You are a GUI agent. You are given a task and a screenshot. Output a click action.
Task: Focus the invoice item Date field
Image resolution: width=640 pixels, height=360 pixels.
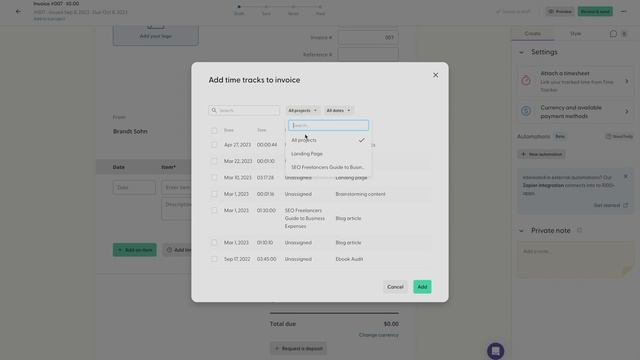point(134,187)
